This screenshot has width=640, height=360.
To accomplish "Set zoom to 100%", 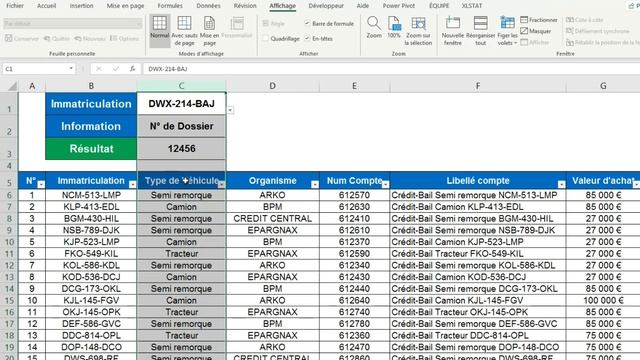I will click(x=394, y=27).
